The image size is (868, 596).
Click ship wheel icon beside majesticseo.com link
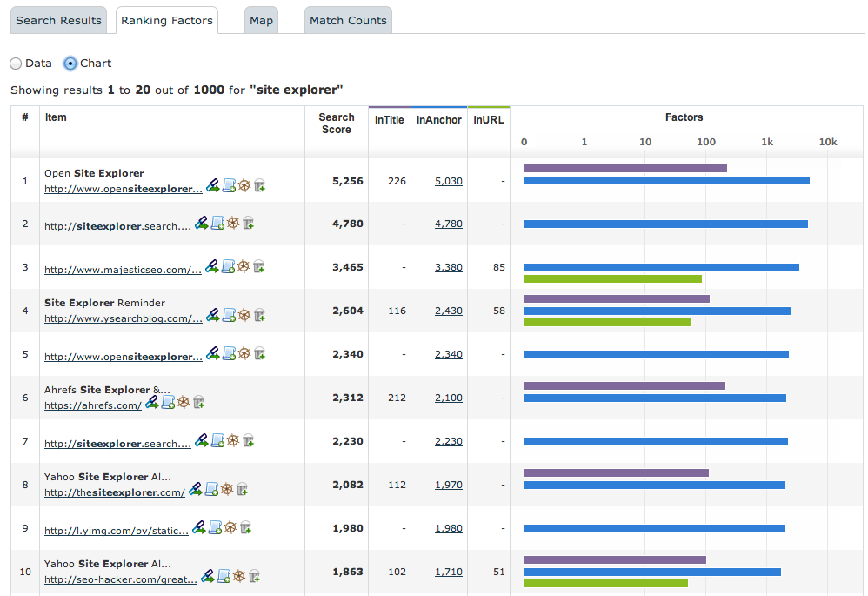(x=243, y=266)
